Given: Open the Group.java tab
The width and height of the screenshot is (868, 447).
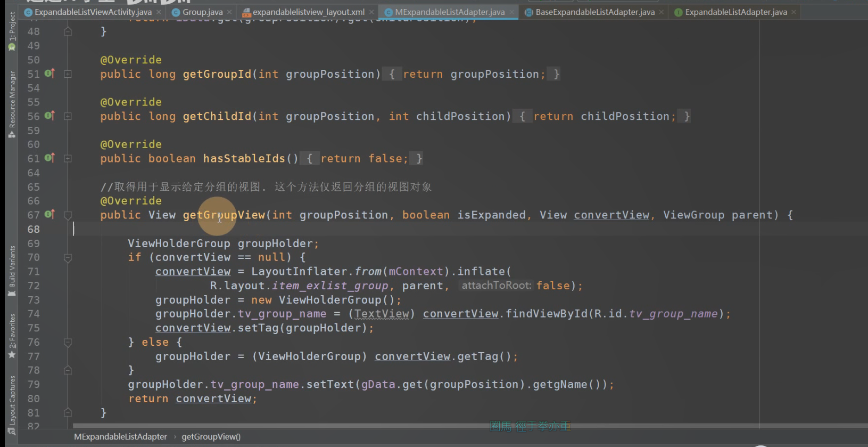Looking at the screenshot, I should click(x=202, y=12).
